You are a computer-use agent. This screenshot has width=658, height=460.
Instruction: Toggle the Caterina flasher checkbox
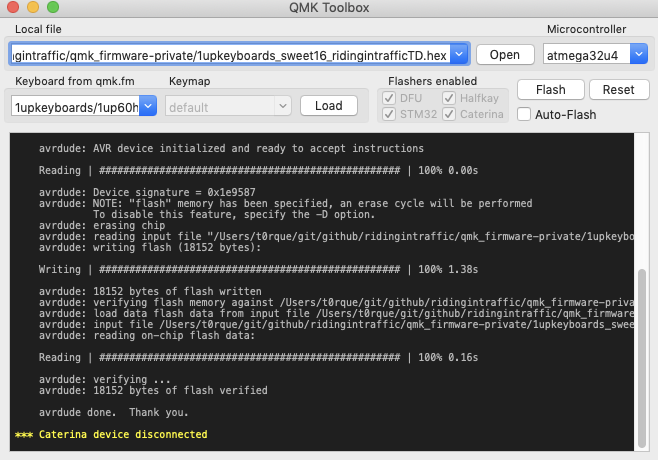coord(449,114)
